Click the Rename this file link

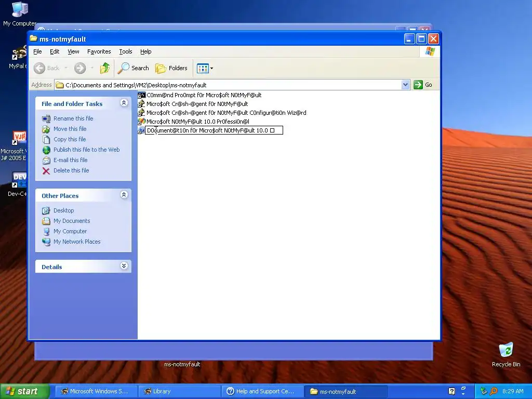[73, 118]
